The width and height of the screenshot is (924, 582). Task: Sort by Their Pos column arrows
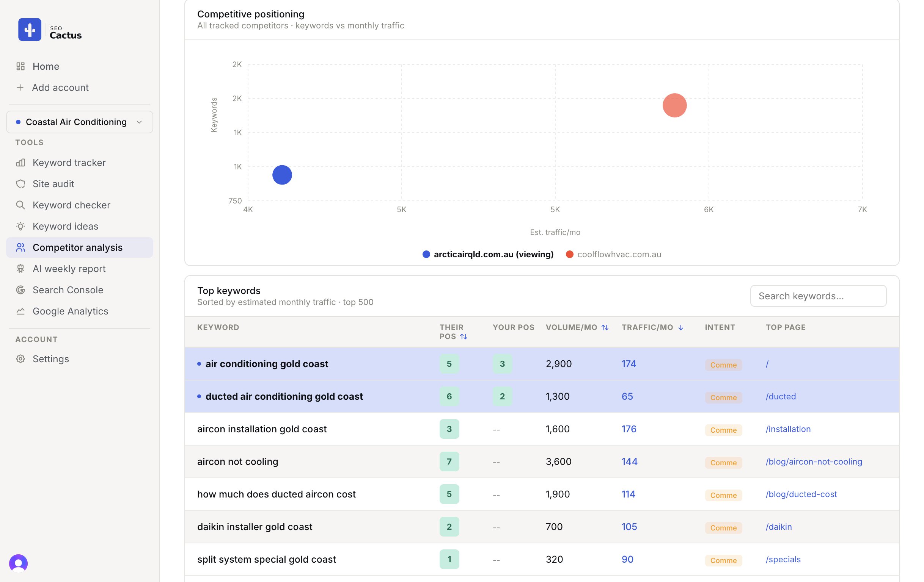pyautogui.click(x=464, y=336)
